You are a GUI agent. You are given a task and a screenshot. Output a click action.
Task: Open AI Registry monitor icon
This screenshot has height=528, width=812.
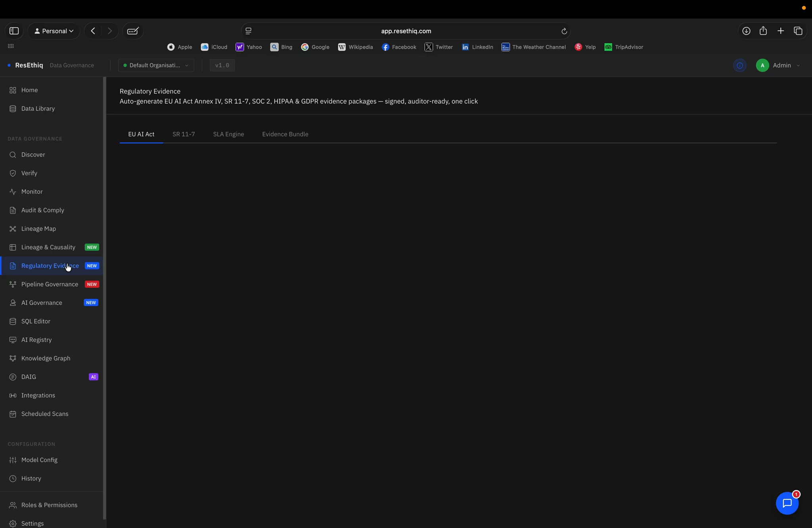pos(13,340)
